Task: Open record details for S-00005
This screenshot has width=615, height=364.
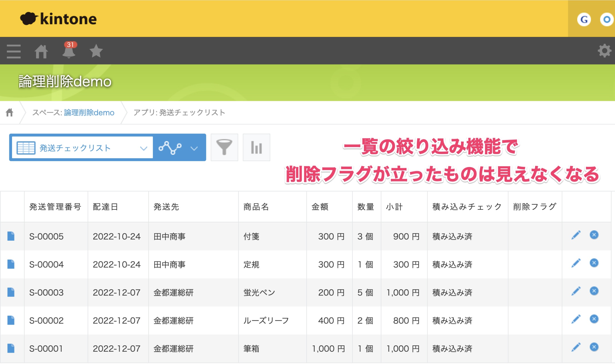Action: (11, 236)
